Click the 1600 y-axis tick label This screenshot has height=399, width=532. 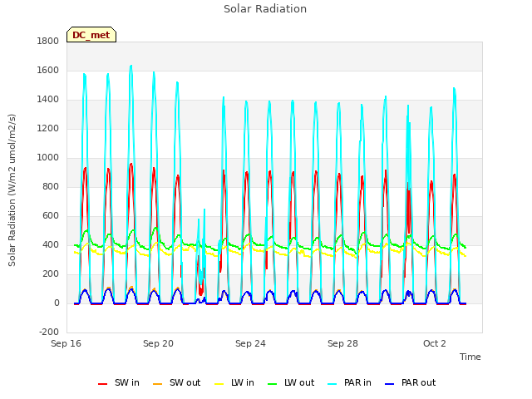pyautogui.click(x=48, y=70)
